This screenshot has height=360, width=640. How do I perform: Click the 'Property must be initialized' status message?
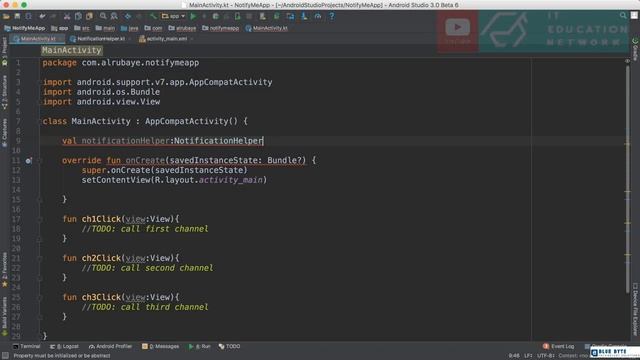click(62, 356)
